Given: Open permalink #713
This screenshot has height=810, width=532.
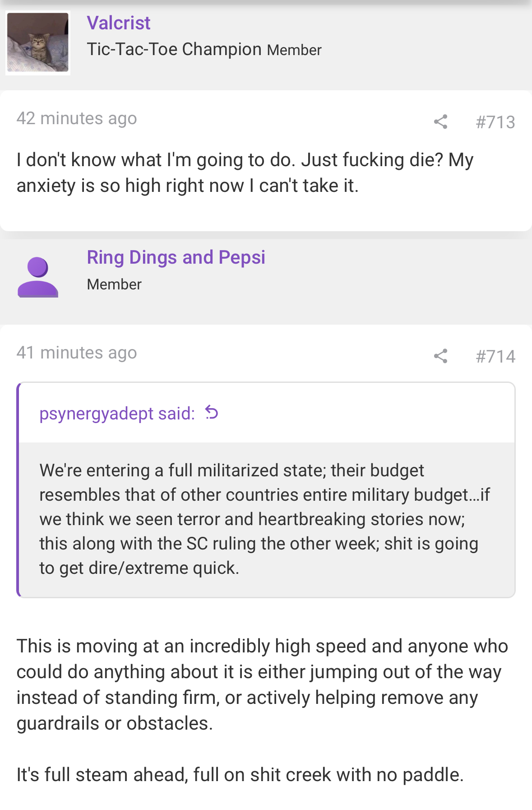Looking at the screenshot, I should (x=495, y=122).
